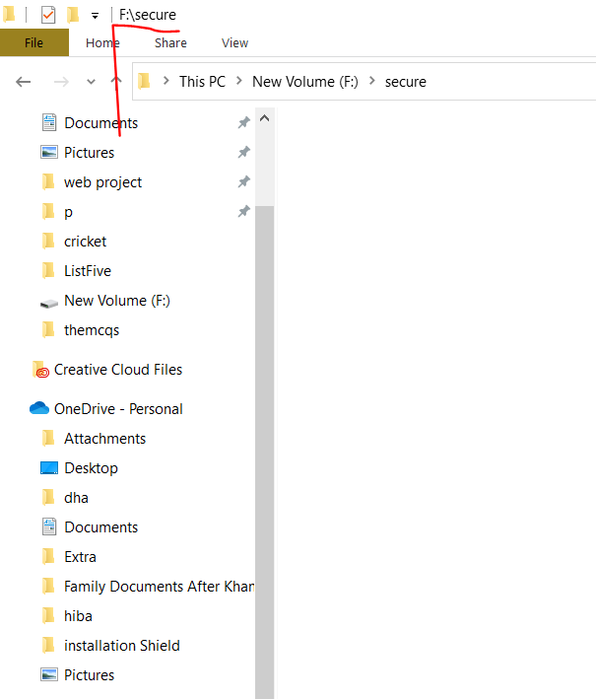Image resolution: width=596 pixels, height=700 pixels.
Task: Click the pin icon next to web project
Action: tap(243, 181)
